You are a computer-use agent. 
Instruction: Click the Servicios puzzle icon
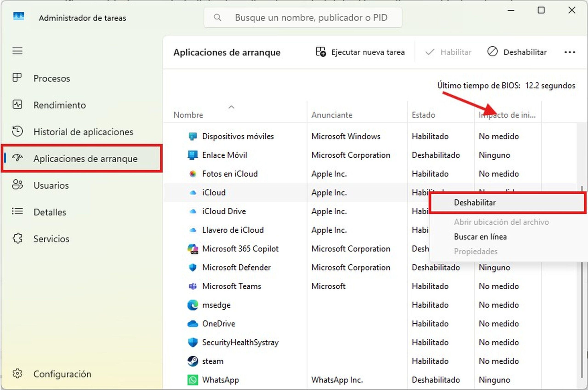17,238
